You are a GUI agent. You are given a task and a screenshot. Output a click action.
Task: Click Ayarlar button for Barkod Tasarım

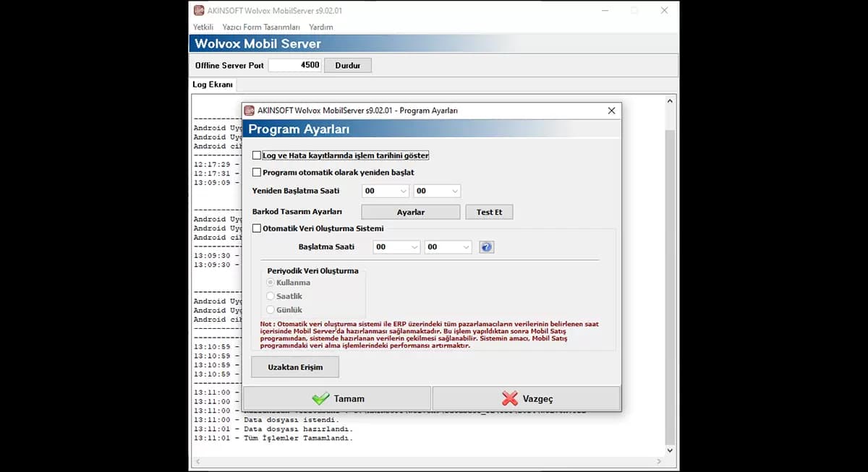411,212
